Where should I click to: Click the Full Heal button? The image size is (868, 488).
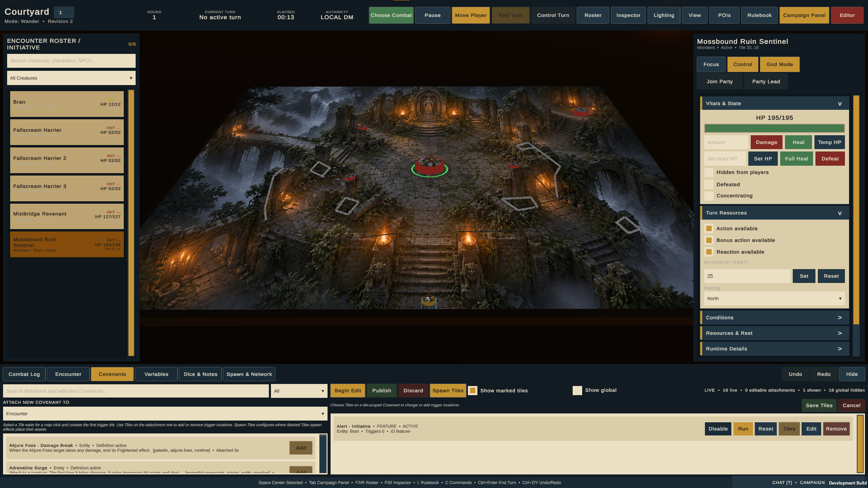click(x=796, y=159)
